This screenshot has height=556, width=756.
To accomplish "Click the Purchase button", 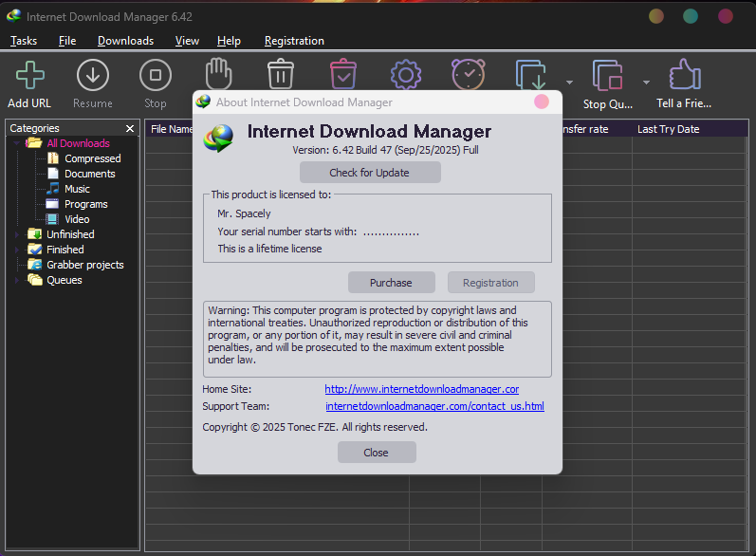I will click(391, 283).
